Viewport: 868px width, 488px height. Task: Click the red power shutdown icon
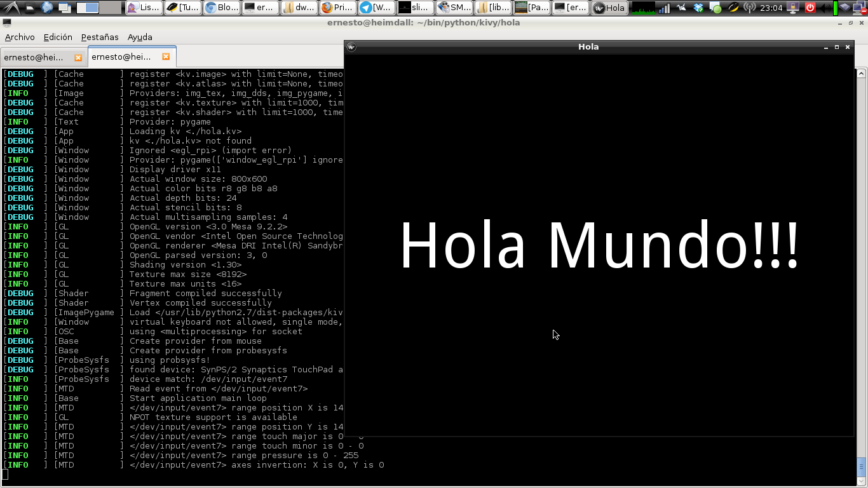pos(810,8)
